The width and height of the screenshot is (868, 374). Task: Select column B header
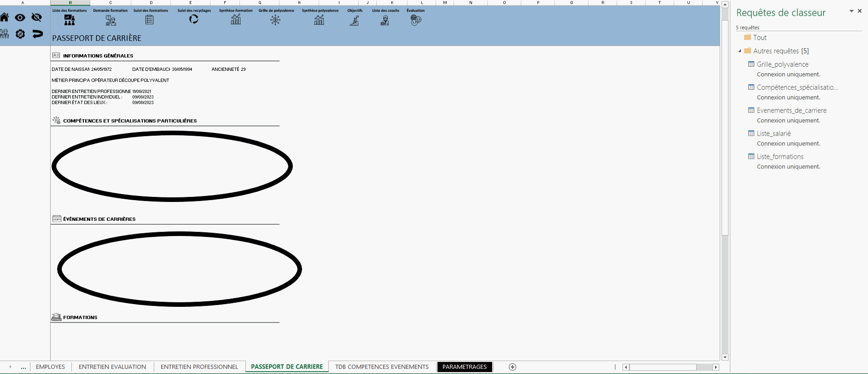70,3
